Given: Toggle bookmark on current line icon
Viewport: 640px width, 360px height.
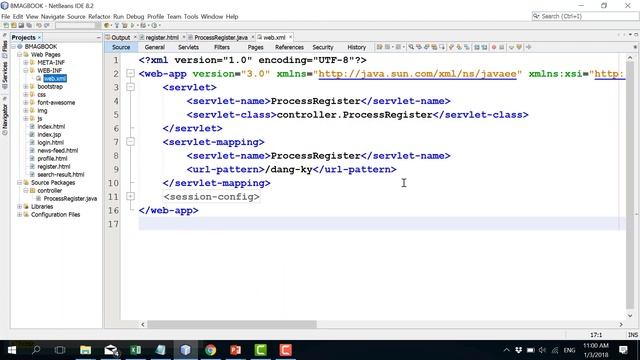Looking at the screenshot, I should pos(467,47).
